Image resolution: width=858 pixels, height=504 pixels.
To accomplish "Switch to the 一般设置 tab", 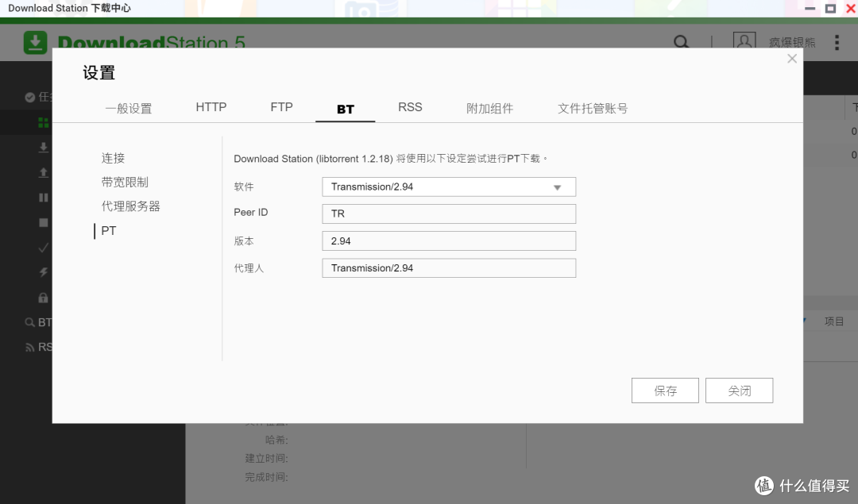I will coord(129,108).
